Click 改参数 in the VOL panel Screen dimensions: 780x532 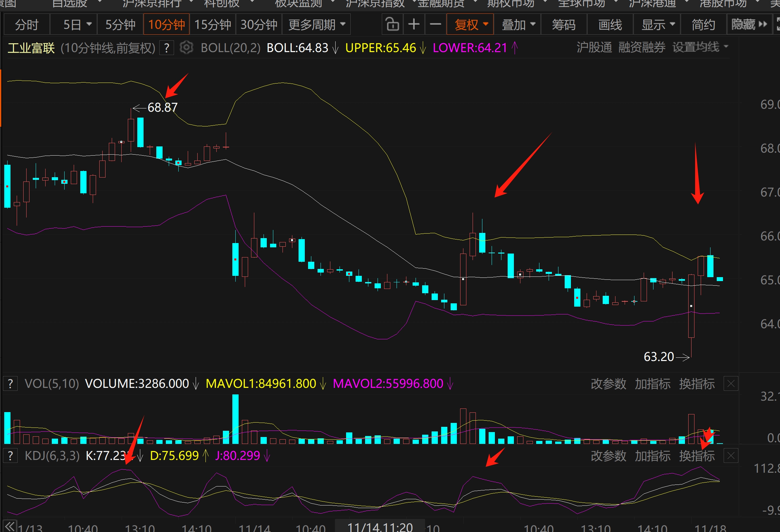(608, 383)
